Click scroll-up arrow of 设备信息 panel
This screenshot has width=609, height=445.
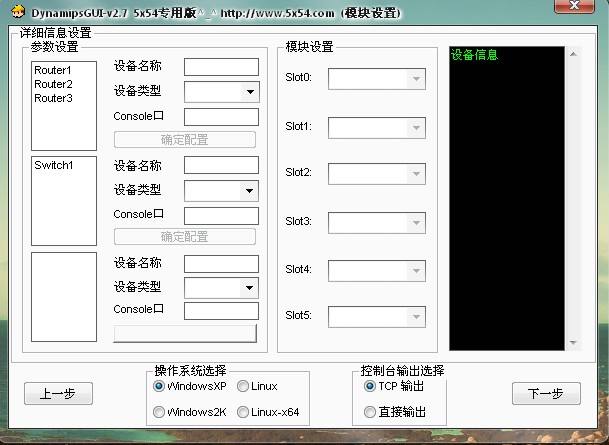coord(573,54)
